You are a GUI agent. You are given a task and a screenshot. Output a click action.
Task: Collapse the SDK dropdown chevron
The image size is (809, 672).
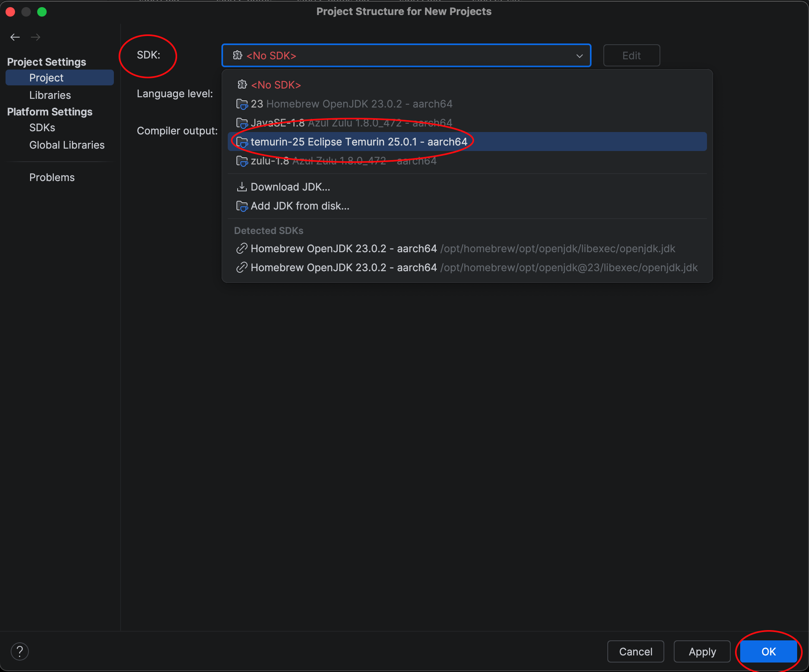click(x=579, y=56)
